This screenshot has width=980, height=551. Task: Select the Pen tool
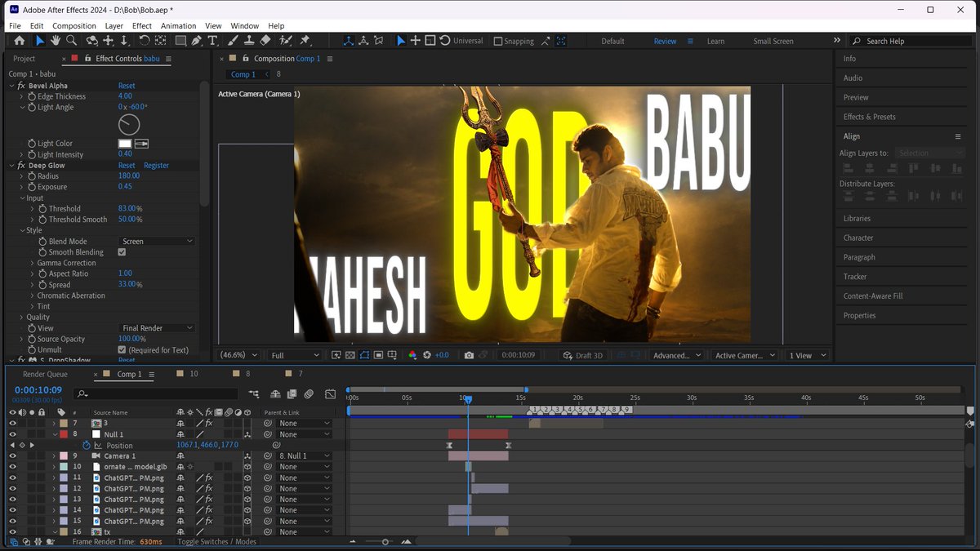point(198,41)
